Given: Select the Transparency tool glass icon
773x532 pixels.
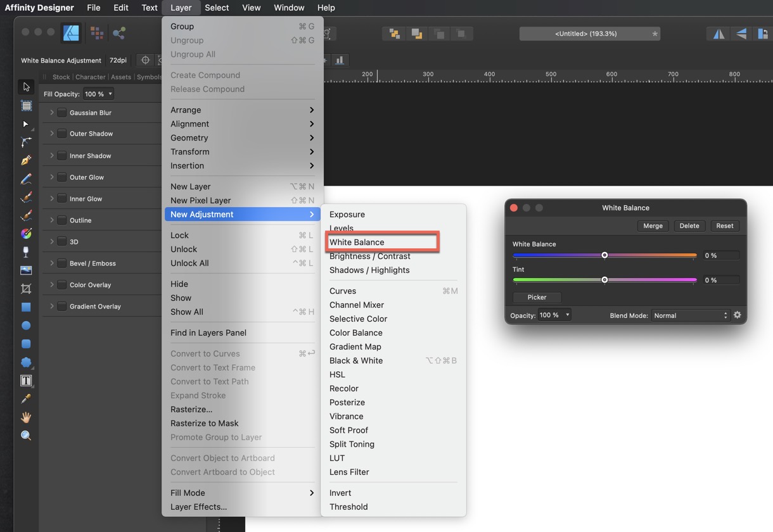Looking at the screenshot, I should [26, 252].
